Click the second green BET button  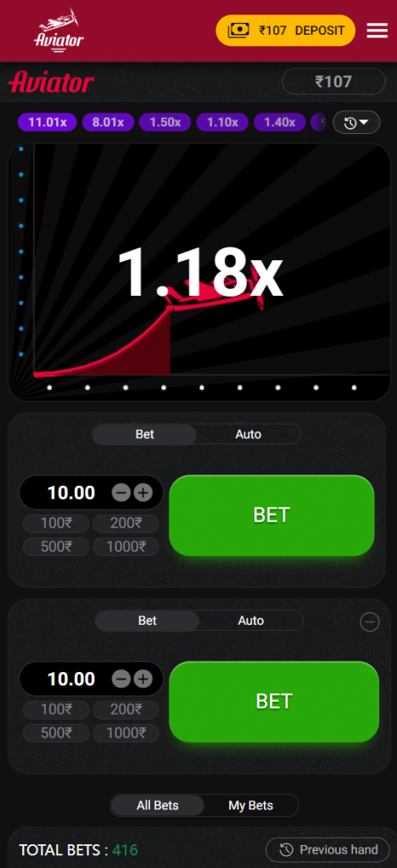[274, 701]
